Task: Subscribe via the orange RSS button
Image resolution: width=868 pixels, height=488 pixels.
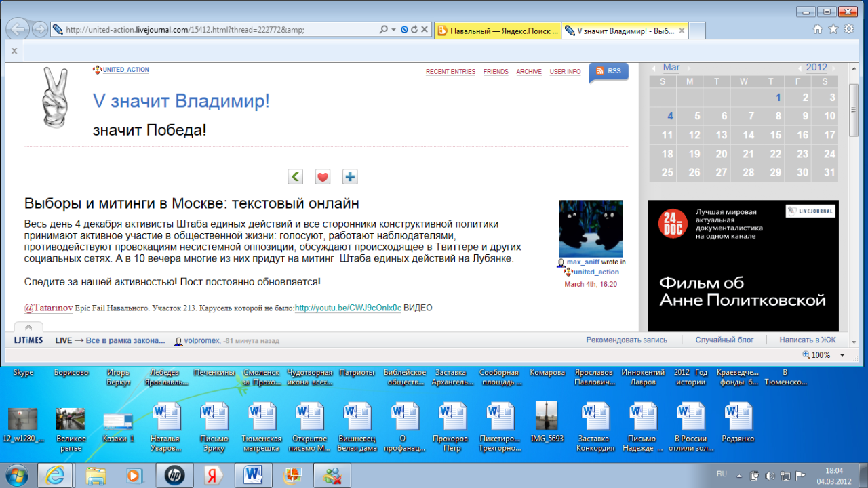Action: pos(608,71)
